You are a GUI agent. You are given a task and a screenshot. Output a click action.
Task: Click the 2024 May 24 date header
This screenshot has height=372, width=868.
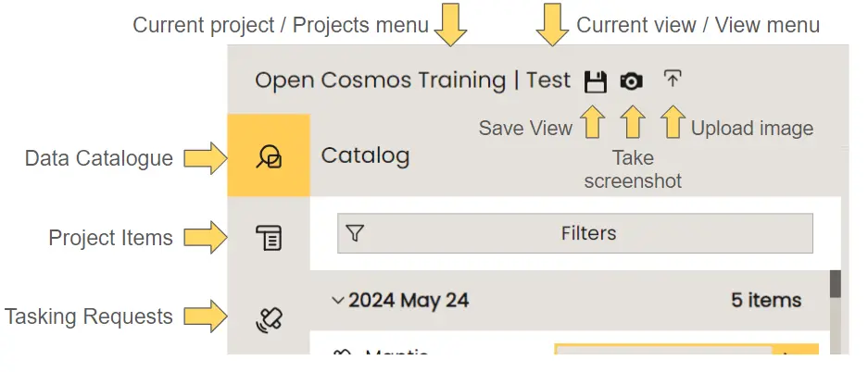409,300
